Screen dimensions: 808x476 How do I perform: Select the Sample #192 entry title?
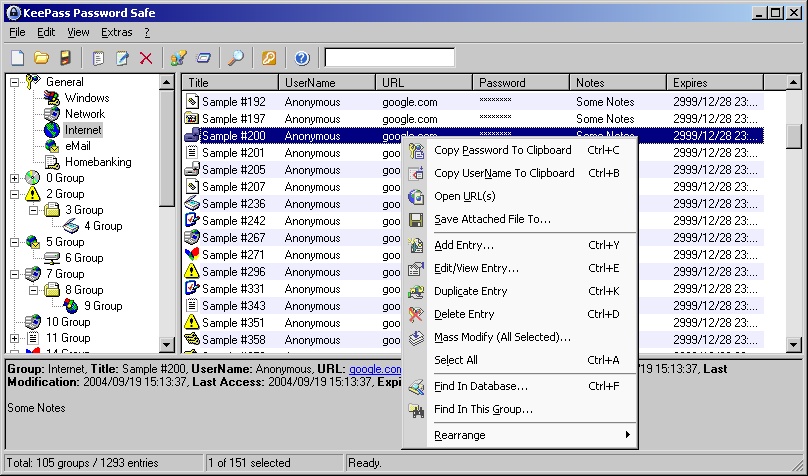pos(233,102)
